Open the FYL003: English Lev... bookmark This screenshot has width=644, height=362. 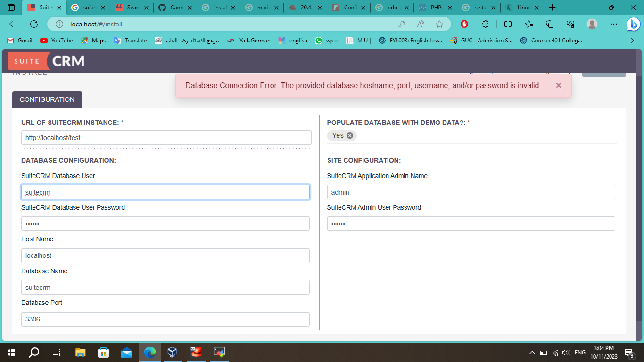410,41
